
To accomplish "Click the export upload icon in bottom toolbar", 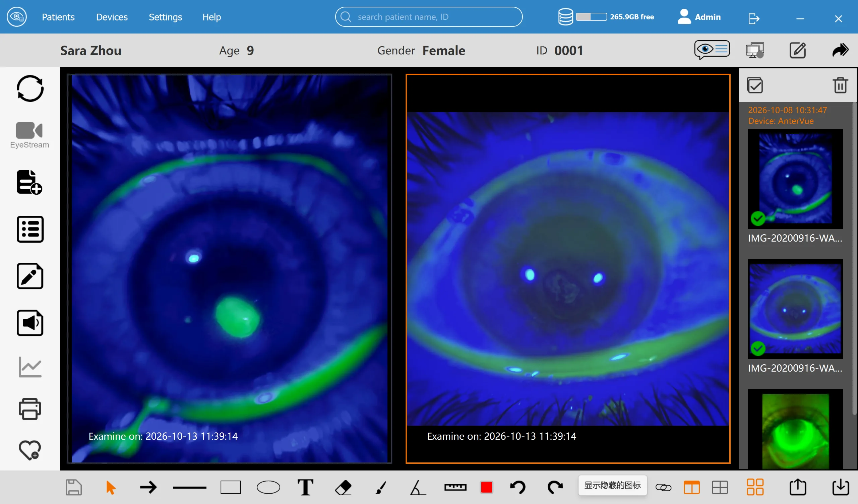I will click(798, 487).
